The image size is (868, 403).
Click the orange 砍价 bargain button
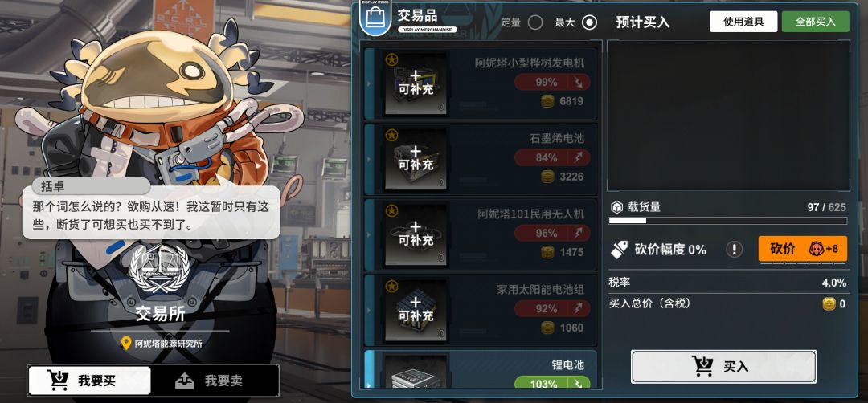tap(802, 249)
